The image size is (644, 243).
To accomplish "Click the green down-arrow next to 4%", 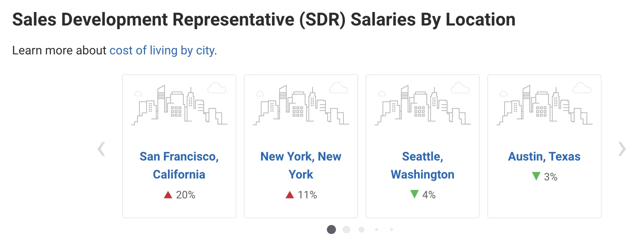I will click(x=414, y=195).
